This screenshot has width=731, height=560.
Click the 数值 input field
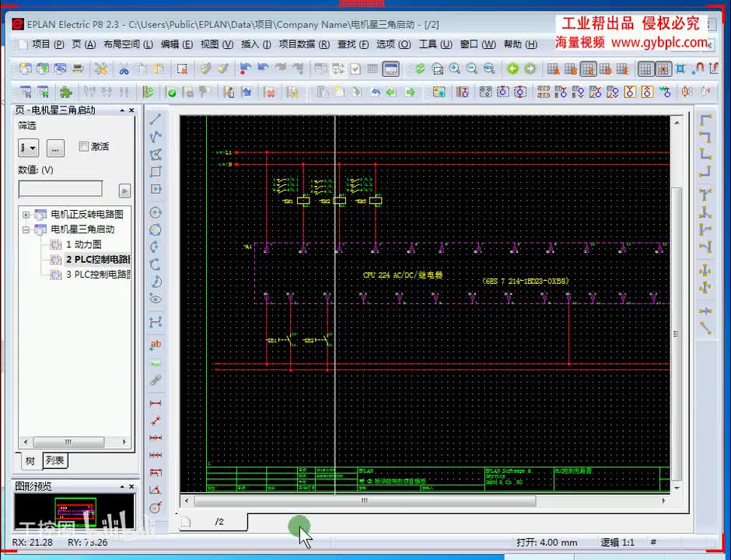tap(60, 189)
